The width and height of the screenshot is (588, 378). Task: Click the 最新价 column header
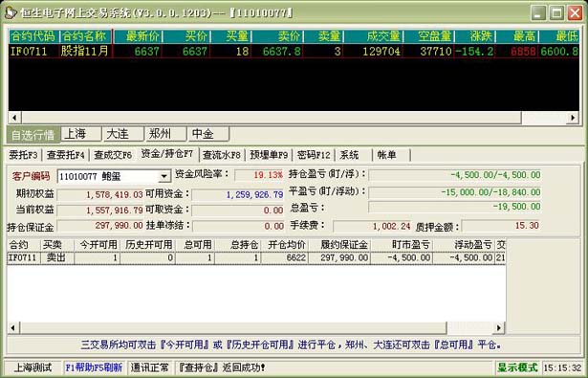[x=138, y=36]
